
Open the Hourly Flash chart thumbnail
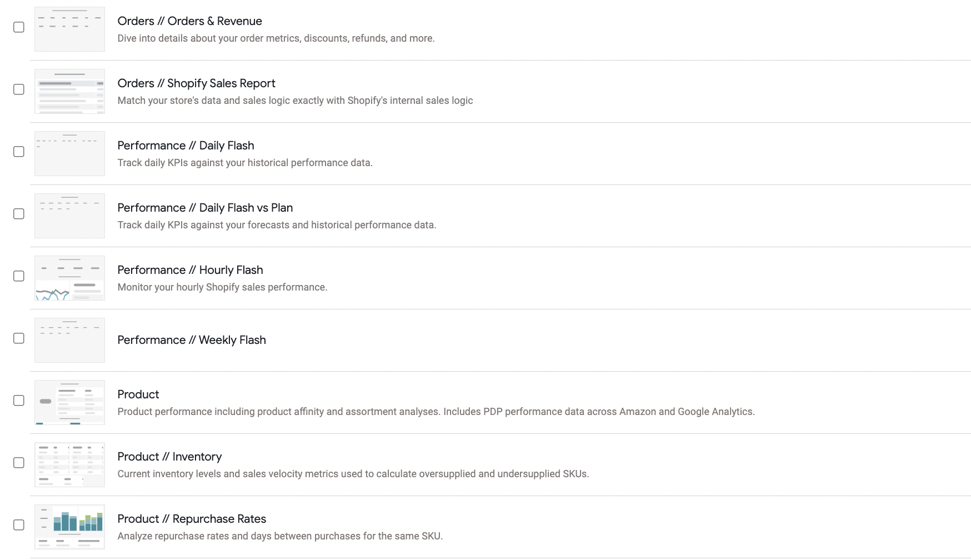pyautogui.click(x=69, y=278)
